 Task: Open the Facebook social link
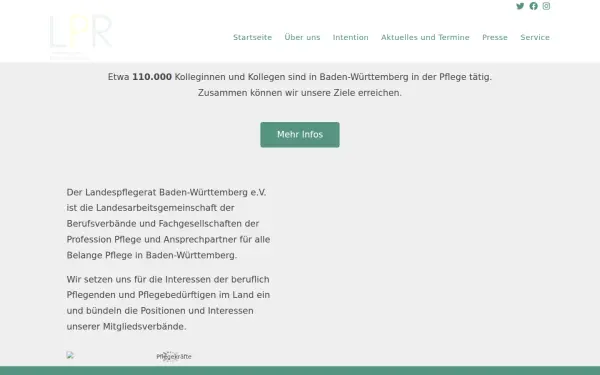533,6
